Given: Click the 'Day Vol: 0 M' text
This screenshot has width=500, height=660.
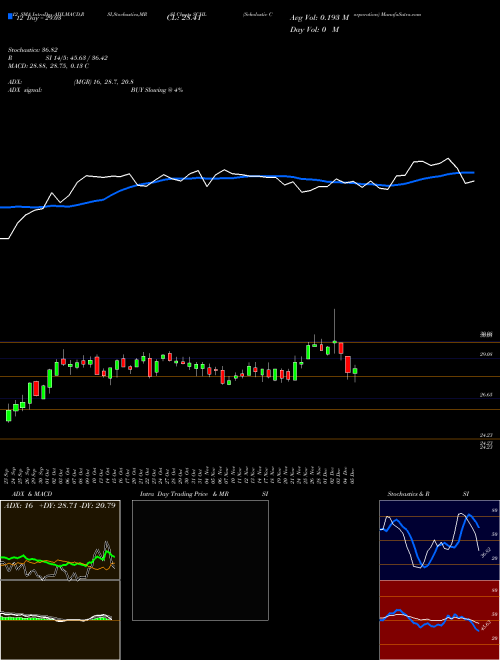Looking at the screenshot, I should point(314,29).
